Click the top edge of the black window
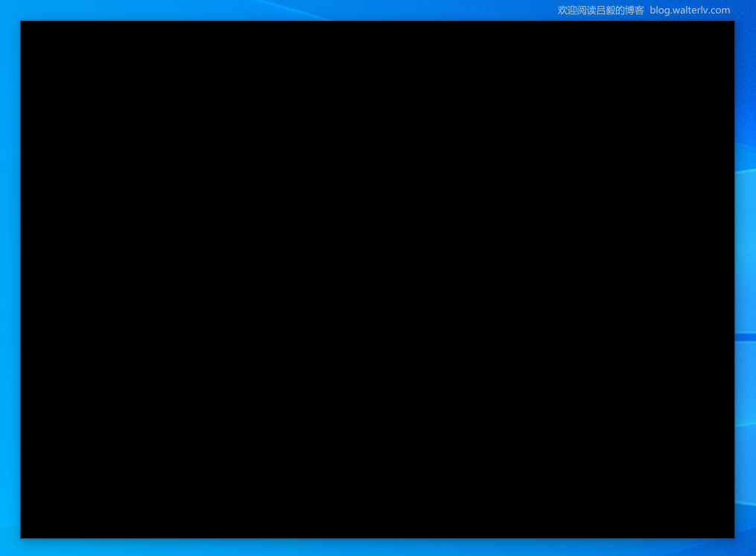The height and width of the screenshot is (556, 756). click(378, 22)
